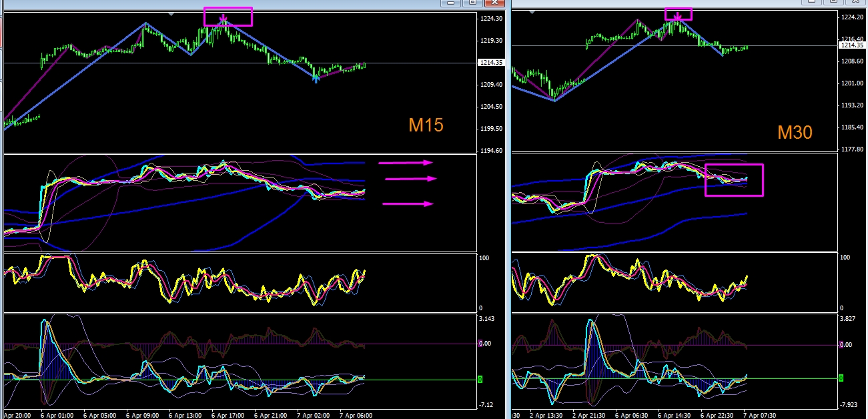The image size is (868, 419).
Task: Click price level 1193.20 on M30 axis
Action: coord(853,105)
